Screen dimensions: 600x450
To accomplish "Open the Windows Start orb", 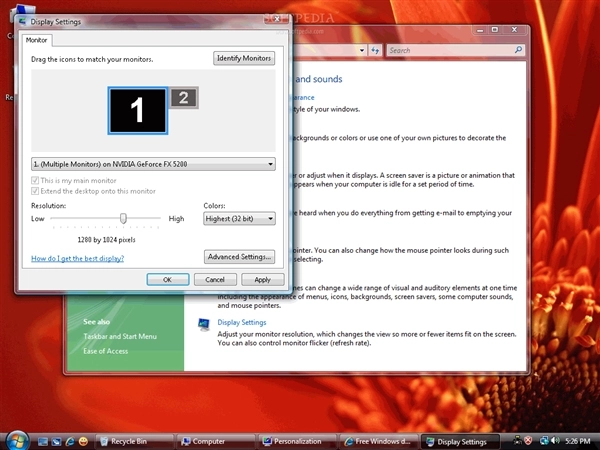I will coord(17,440).
